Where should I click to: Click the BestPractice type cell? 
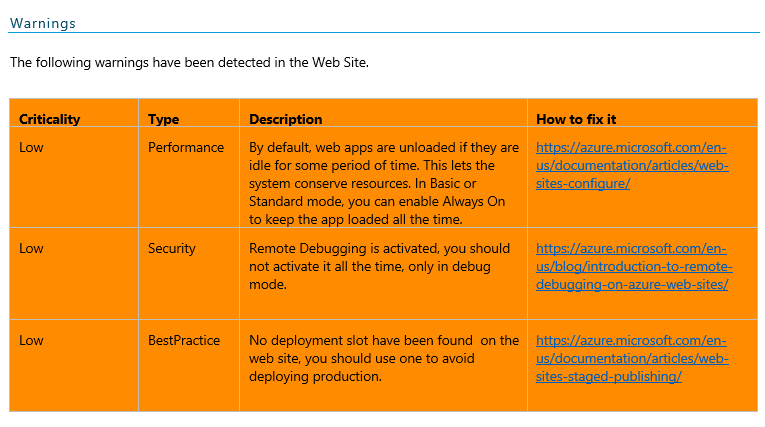click(x=184, y=340)
